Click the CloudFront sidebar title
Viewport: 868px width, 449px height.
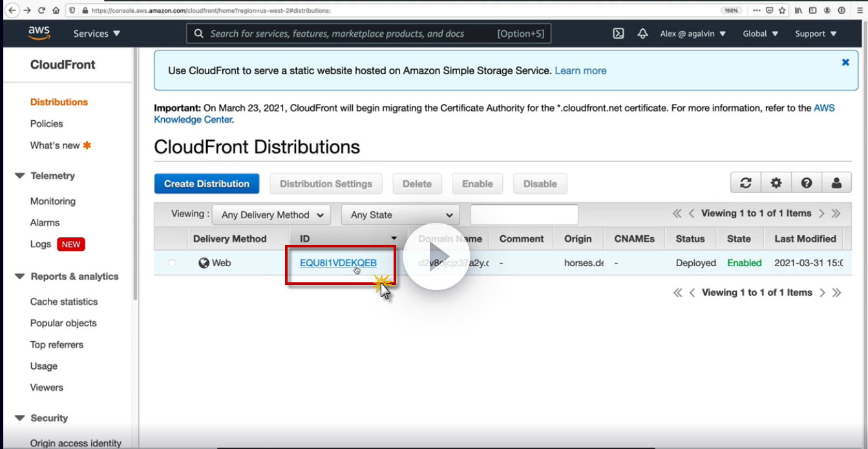point(63,65)
